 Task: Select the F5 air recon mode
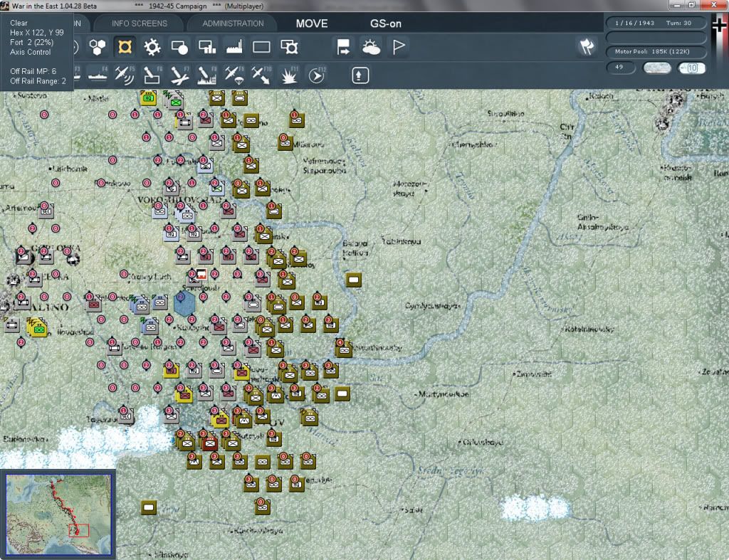125,75
